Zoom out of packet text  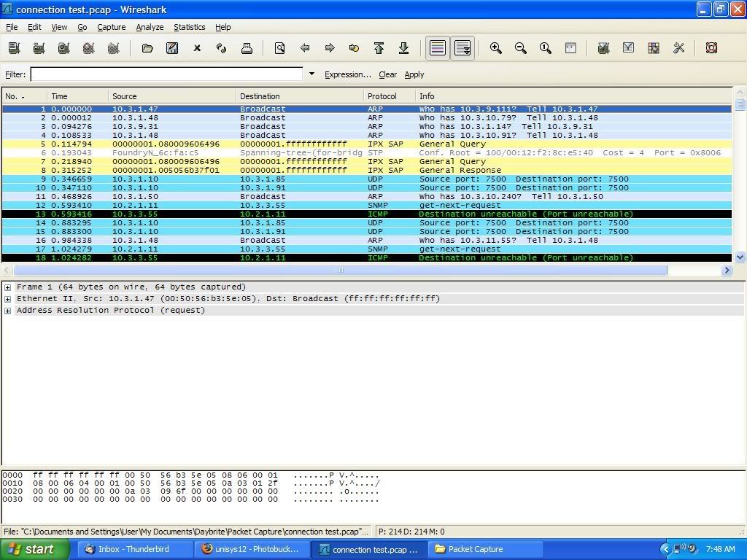521,48
